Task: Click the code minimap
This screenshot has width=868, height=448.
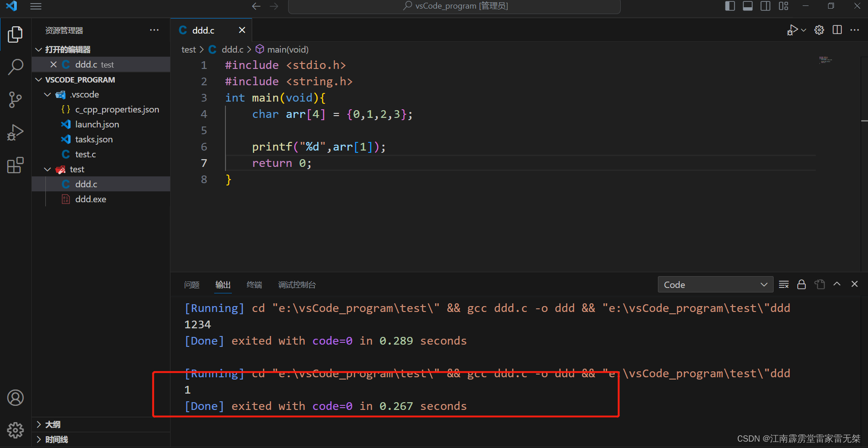Action: coord(826,60)
